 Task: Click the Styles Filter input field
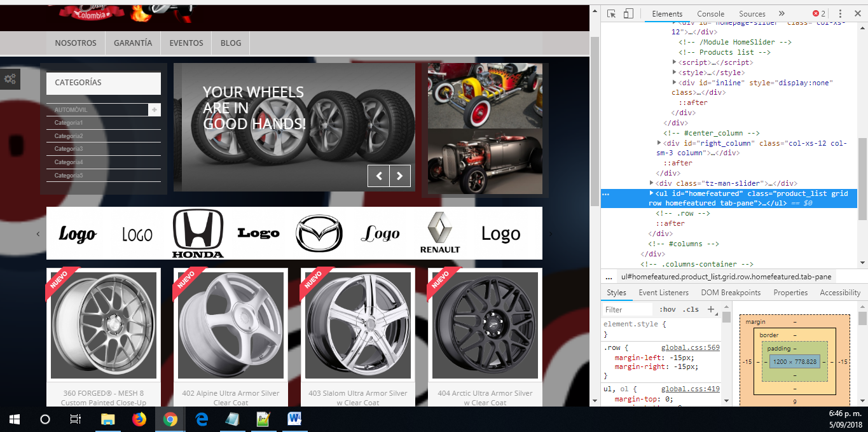[x=628, y=310]
